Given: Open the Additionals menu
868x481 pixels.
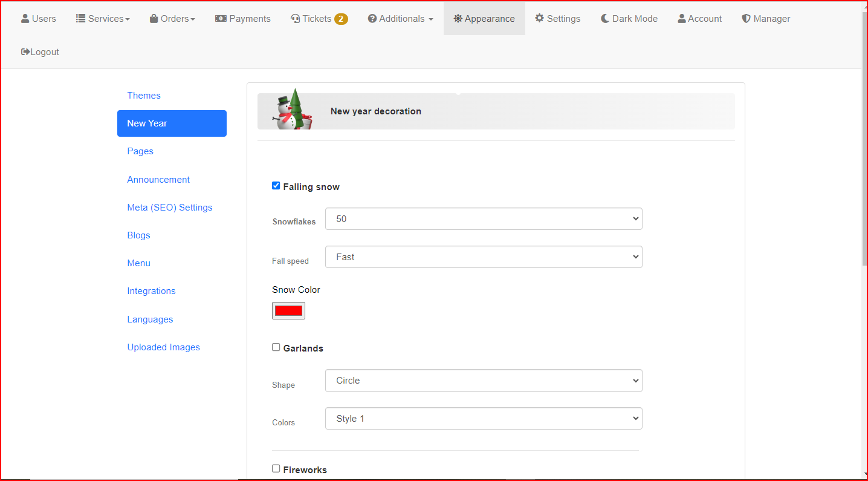Looking at the screenshot, I should 400,19.
